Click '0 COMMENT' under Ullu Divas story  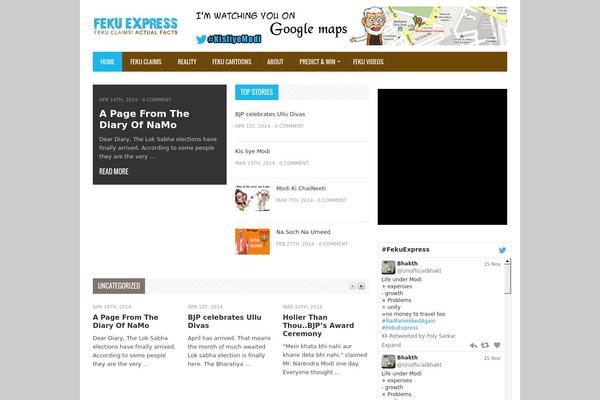click(x=289, y=126)
